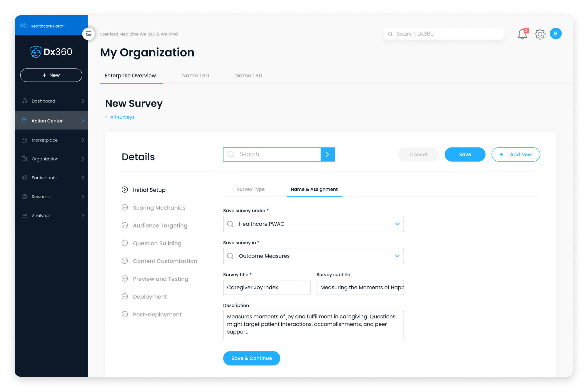Click the Initial Setup step icon
Screen dimensions: 588x392
coord(125,190)
